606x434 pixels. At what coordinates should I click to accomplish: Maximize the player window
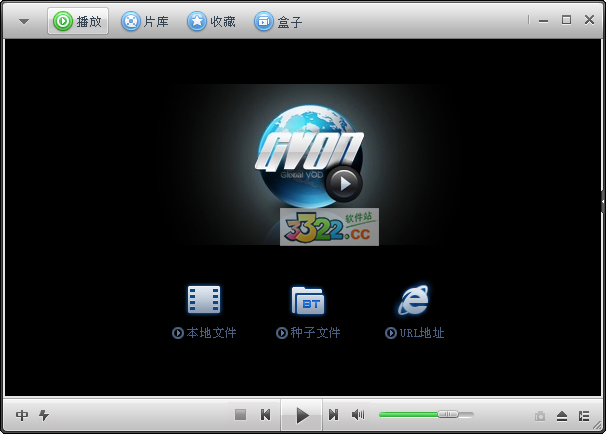coord(567,20)
